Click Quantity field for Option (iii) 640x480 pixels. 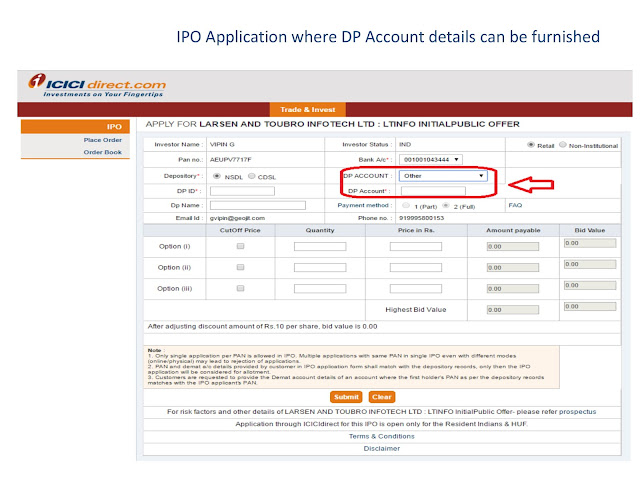pos(320,289)
